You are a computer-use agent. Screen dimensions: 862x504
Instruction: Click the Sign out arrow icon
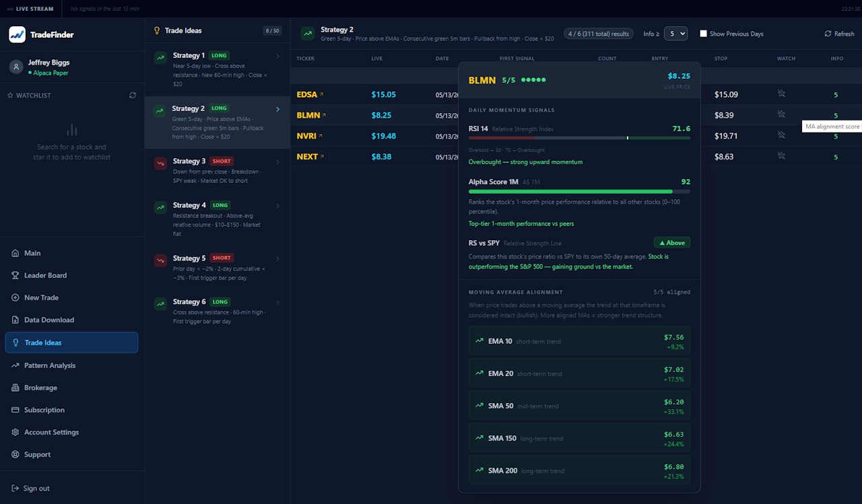tap(15, 489)
